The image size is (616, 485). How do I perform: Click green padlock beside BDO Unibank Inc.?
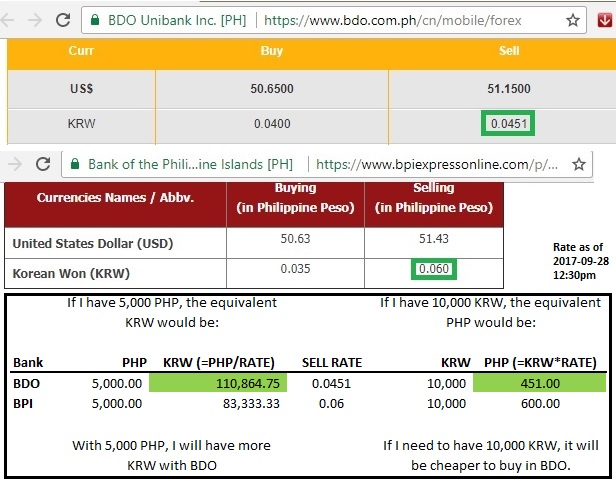(95, 20)
